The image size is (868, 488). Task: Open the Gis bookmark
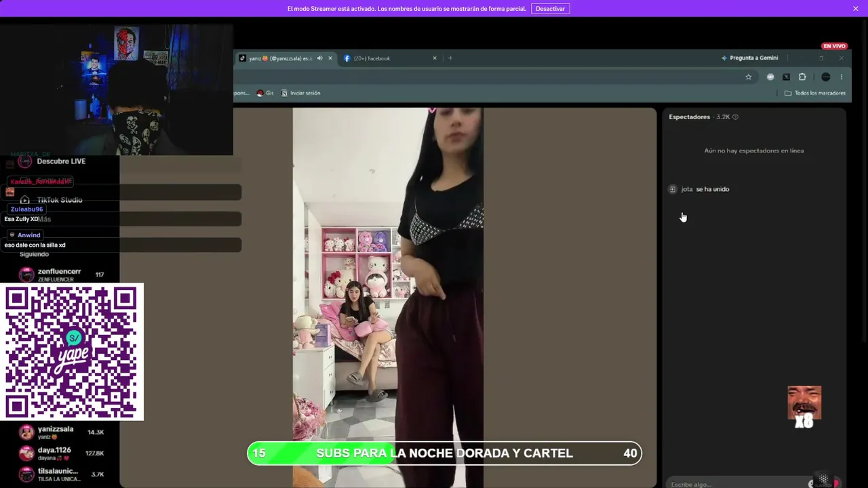(265, 93)
